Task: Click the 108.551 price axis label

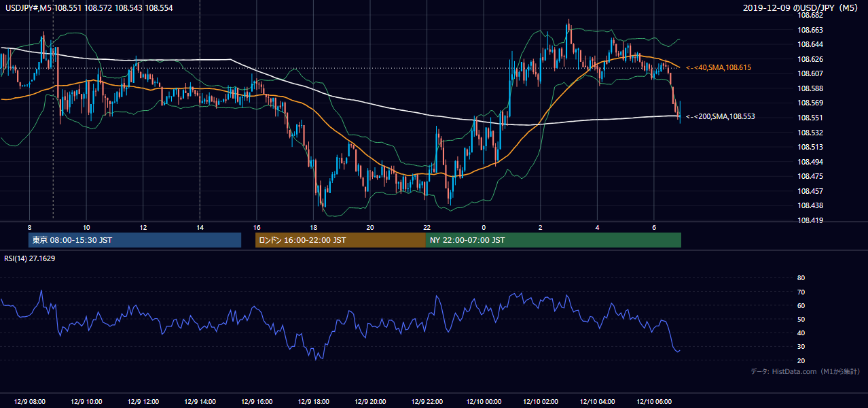Action: coord(810,118)
